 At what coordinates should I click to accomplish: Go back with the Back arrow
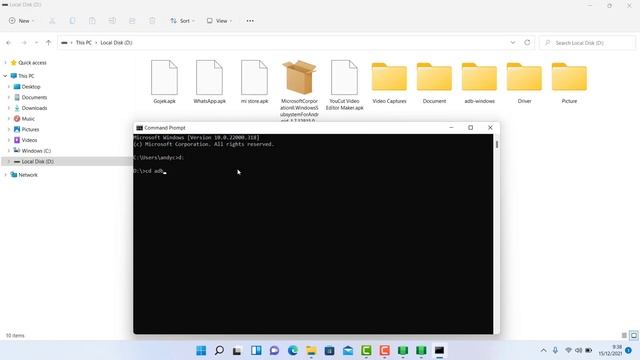tap(9, 42)
